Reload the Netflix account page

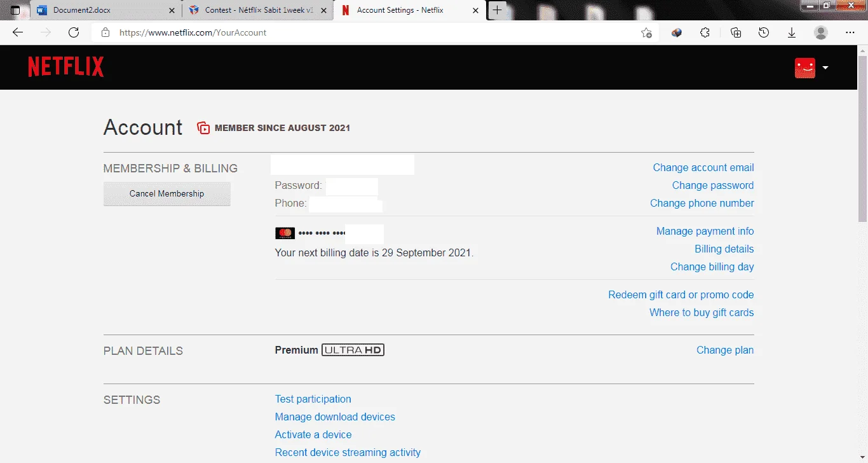[74, 32]
